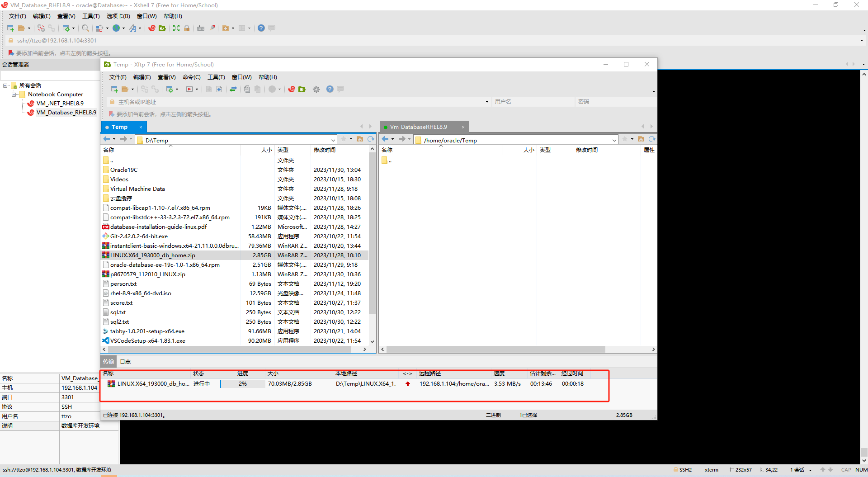Screen dimensions: 868x477
Task: Click Xftp upload file arrow icon
Action: [x=219, y=89]
